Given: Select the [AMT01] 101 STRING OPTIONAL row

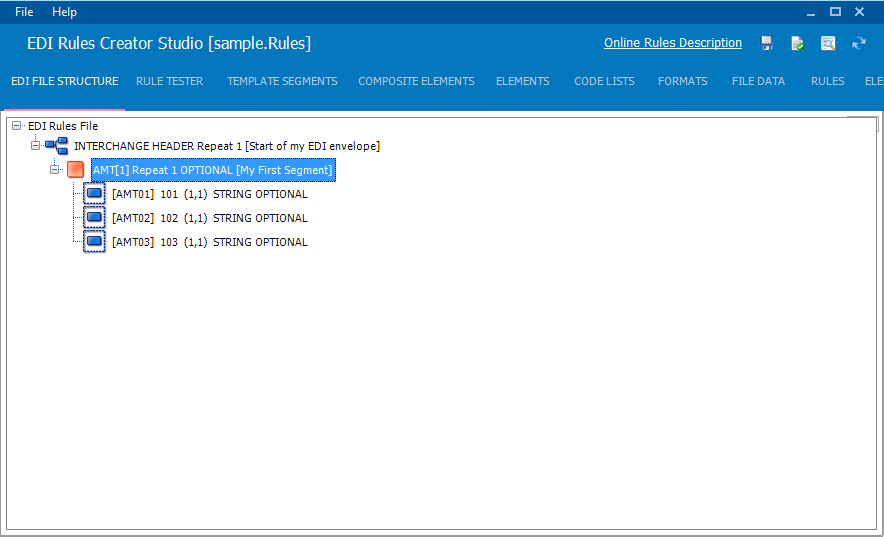Looking at the screenshot, I should (x=210, y=194).
